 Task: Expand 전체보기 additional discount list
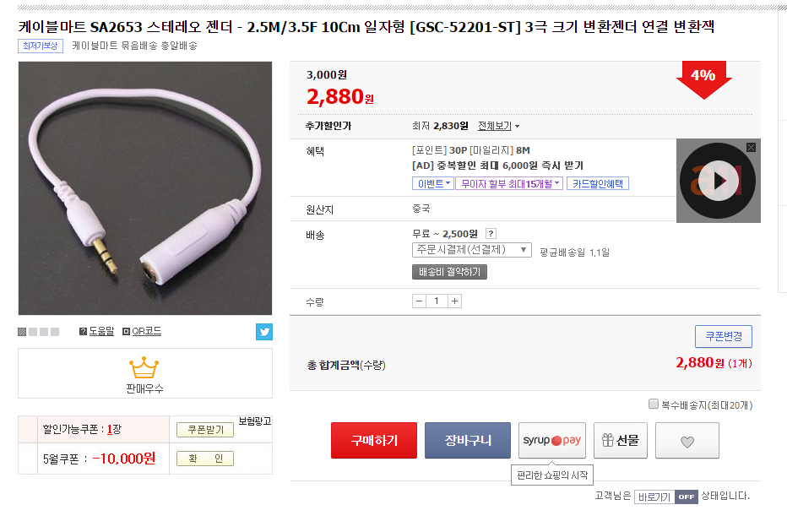pyautogui.click(x=498, y=126)
